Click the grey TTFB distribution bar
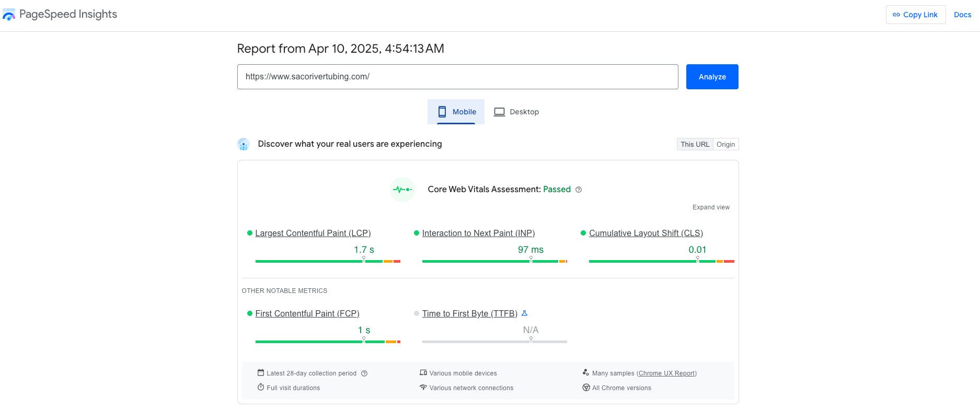This screenshot has height=411, width=980. tap(494, 342)
